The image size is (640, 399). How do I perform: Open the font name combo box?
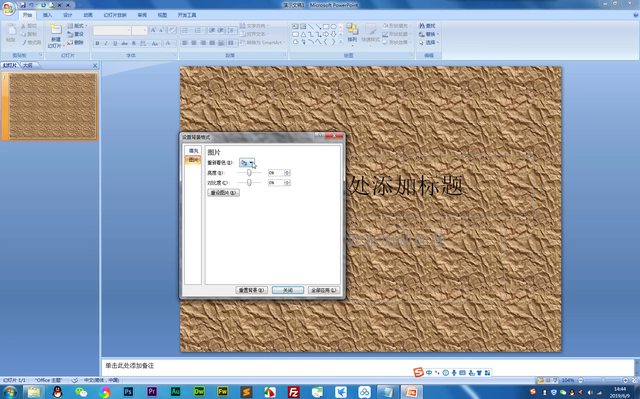(x=112, y=31)
